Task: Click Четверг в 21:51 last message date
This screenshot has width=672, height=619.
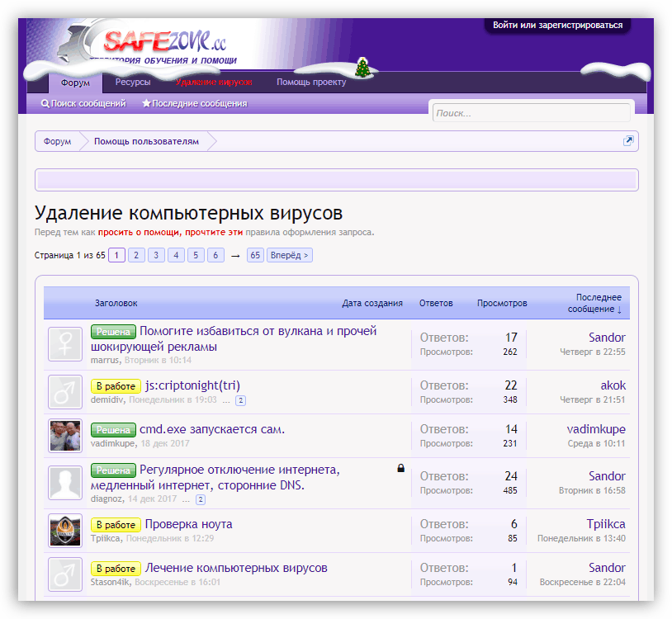Action: click(592, 399)
